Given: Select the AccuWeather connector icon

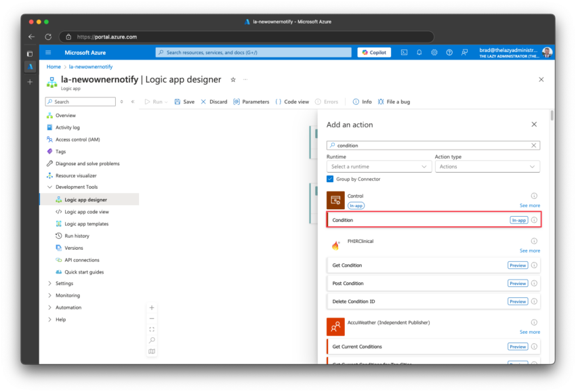Looking at the screenshot, I should (x=335, y=326).
